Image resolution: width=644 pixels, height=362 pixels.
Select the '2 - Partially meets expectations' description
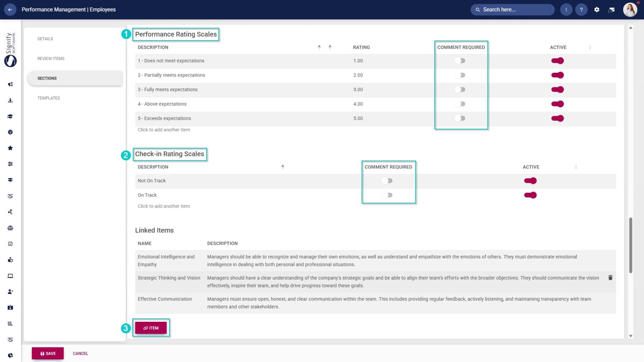(171, 75)
